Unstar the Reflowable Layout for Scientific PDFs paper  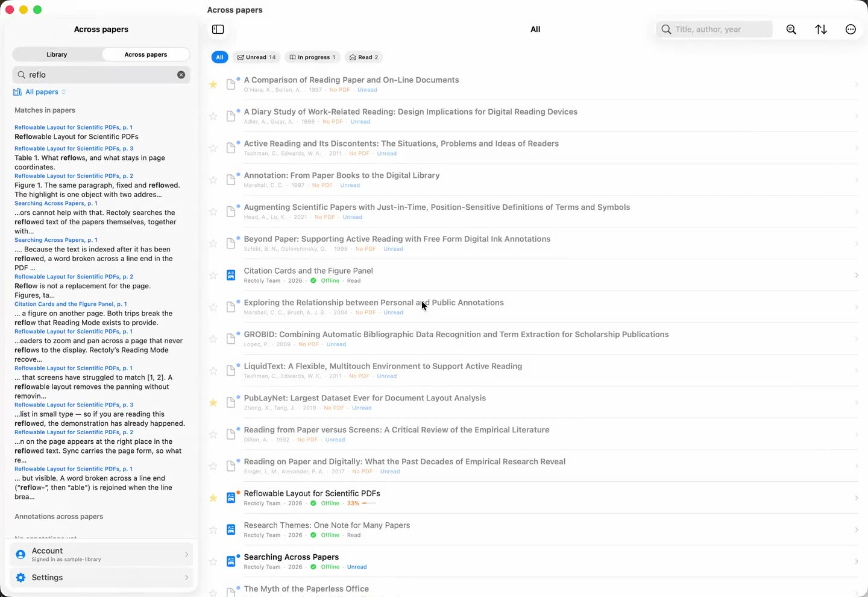point(213,498)
